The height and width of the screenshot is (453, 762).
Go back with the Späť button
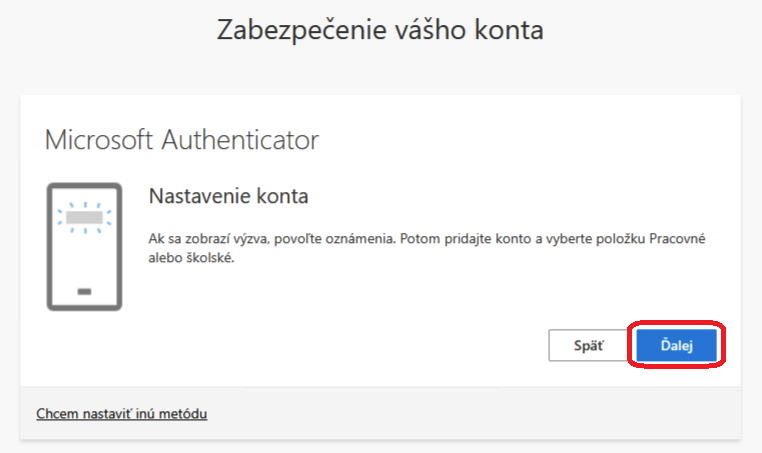(589, 345)
